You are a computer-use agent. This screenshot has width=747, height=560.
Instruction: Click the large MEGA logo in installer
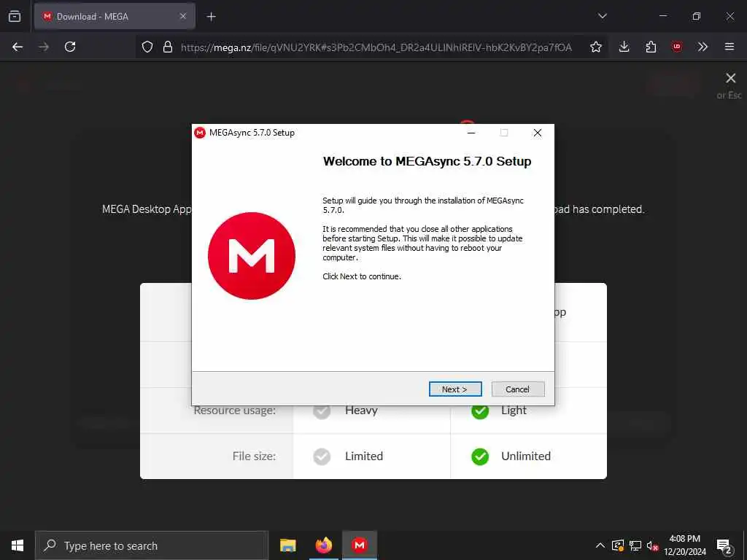click(252, 256)
